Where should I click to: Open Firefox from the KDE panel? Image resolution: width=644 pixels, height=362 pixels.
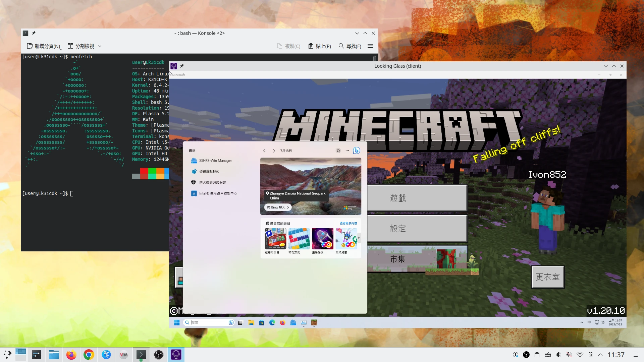pyautogui.click(x=71, y=355)
